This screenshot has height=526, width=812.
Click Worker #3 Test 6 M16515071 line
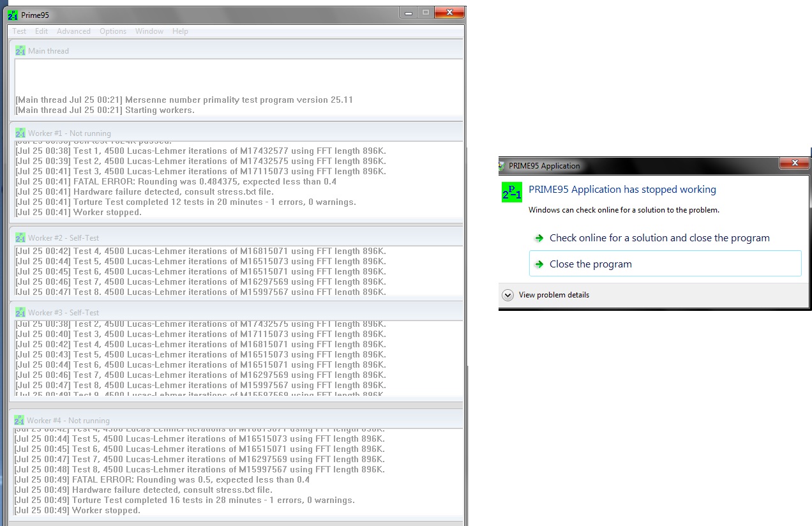(200, 364)
